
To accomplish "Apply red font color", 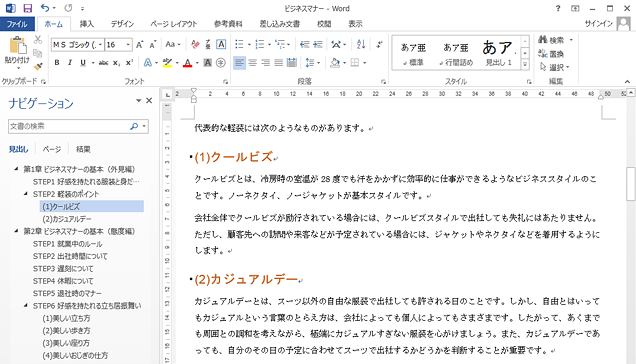I will (187, 63).
